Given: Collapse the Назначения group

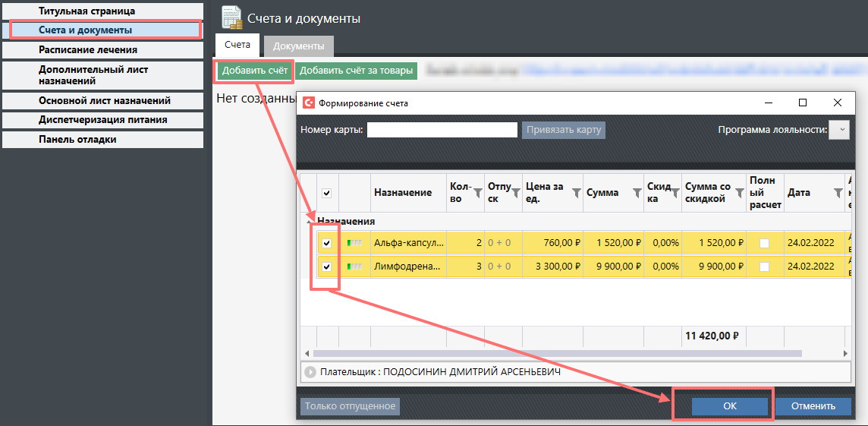Looking at the screenshot, I should pos(309,221).
